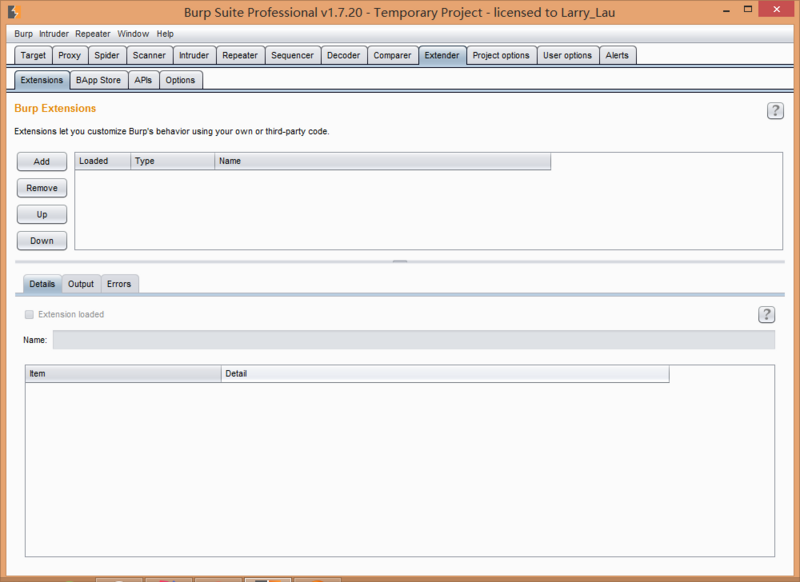
Task: Select the Extender tab
Action: [x=442, y=55]
